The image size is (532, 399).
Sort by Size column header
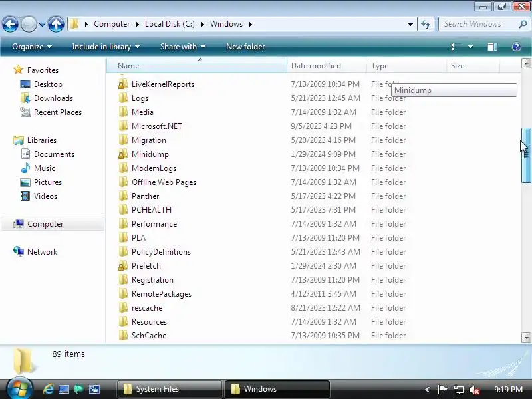473,66
